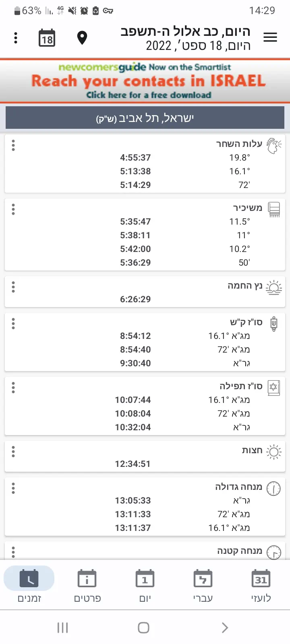Screen dimensions: 290x644
Task: Tap the sunrise icon for נץ החמה
Action: point(274,287)
